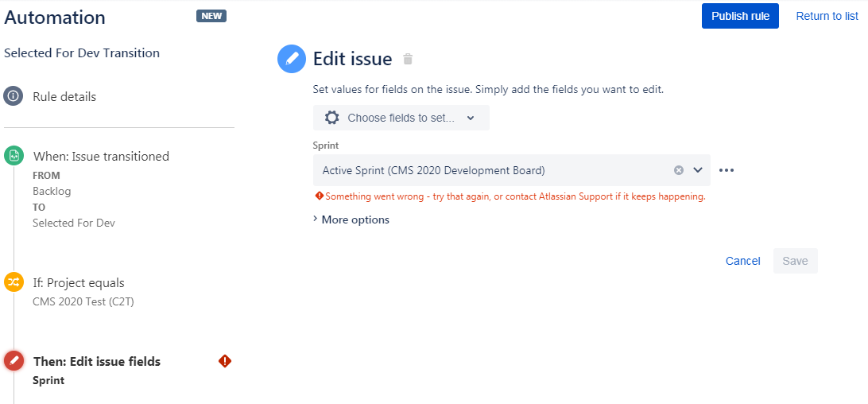The height and width of the screenshot is (404, 868).
Task: Click the bold Sprint label under Edit issue fields
Action: (48, 381)
